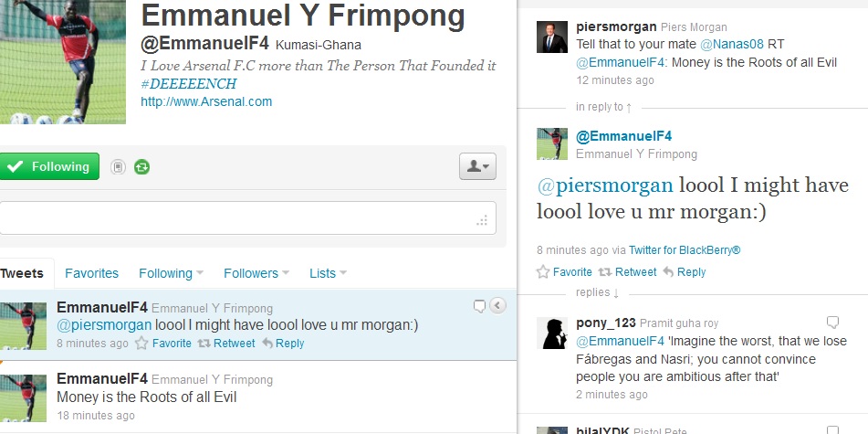
Task: Open the Lists tab dropdown
Action: 328,273
